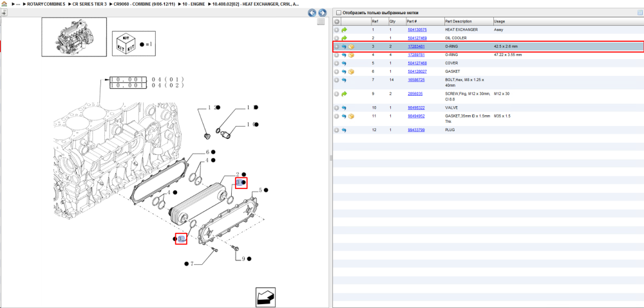This screenshot has height=308, width=644.
Task: Click callout 2 on the oil cooler
Action: (x=238, y=174)
